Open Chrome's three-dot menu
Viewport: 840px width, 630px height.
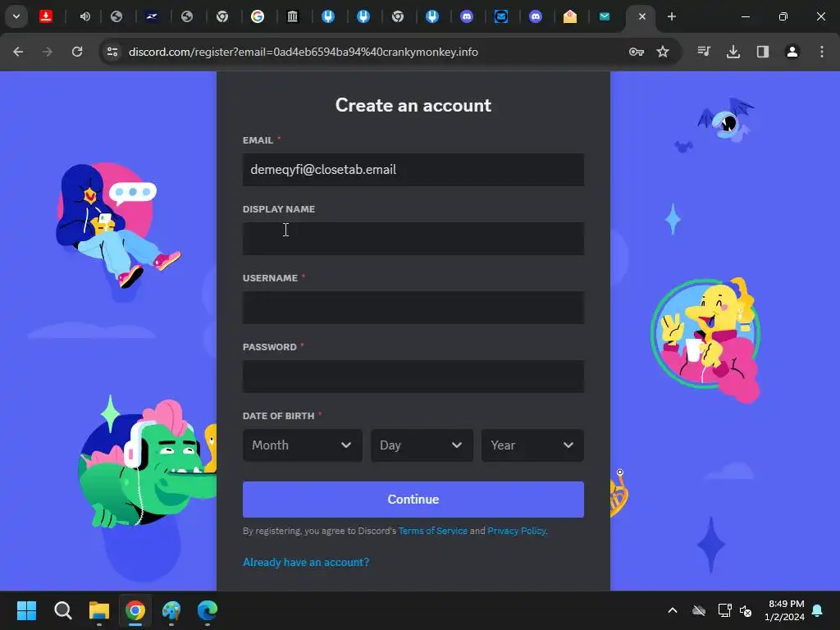click(x=822, y=52)
